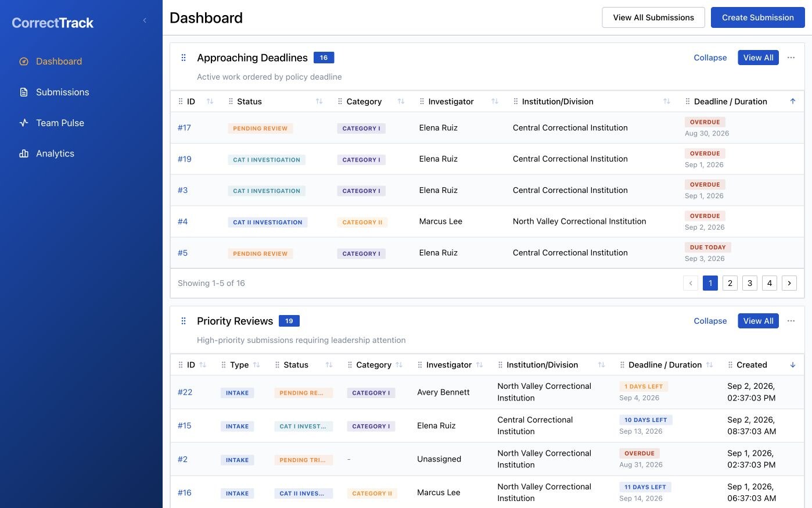This screenshot has width=812, height=508.
Task: Click the CAT II INVESTIGATION status badge
Action: pyautogui.click(x=268, y=222)
